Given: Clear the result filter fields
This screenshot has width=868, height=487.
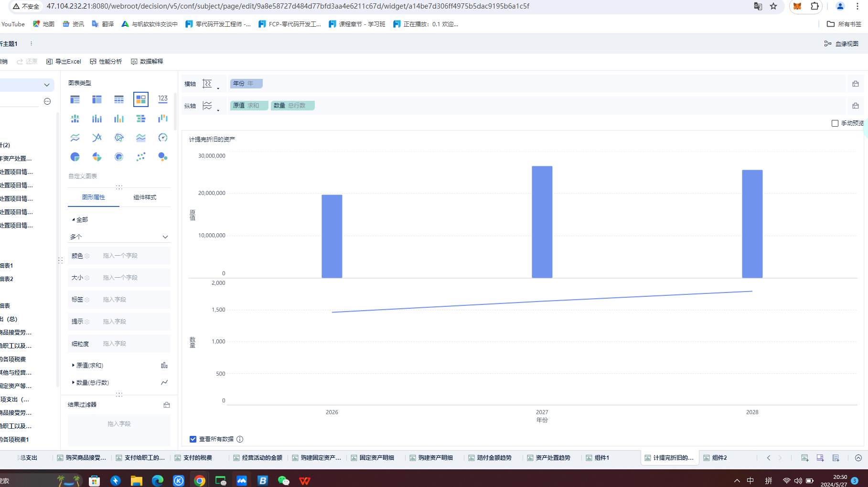Looking at the screenshot, I should [167, 405].
